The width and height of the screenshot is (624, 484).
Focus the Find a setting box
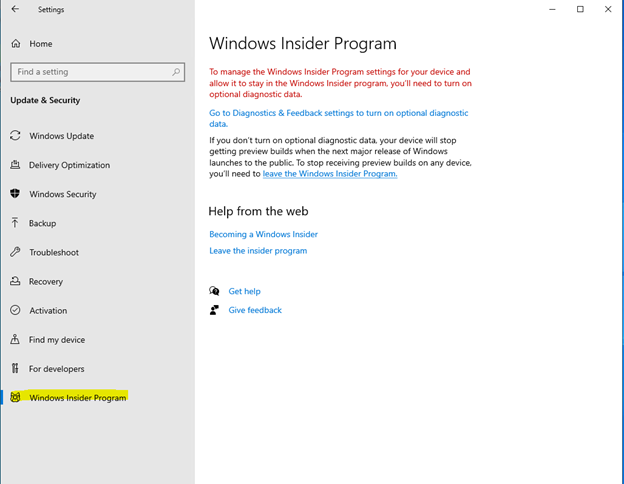tap(98, 72)
